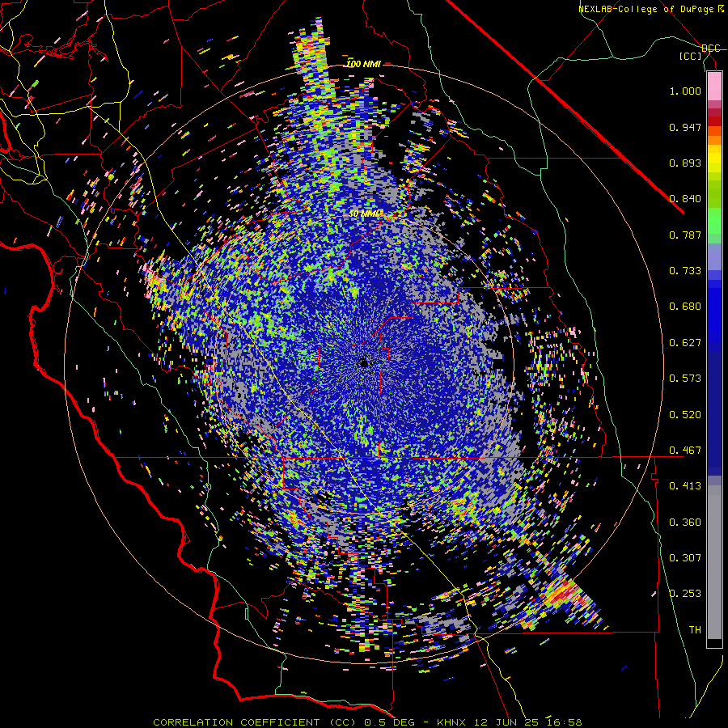The width and height of the screenshot is (728, 728).
Task: Click the TH threshold label
Action: click(695, 630)
